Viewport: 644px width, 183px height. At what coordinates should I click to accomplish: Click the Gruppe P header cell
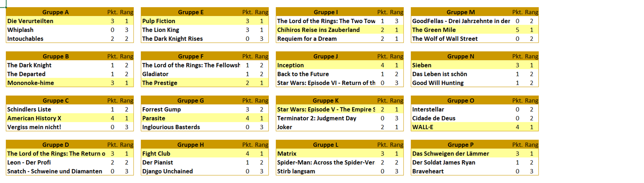click(461, 144)
